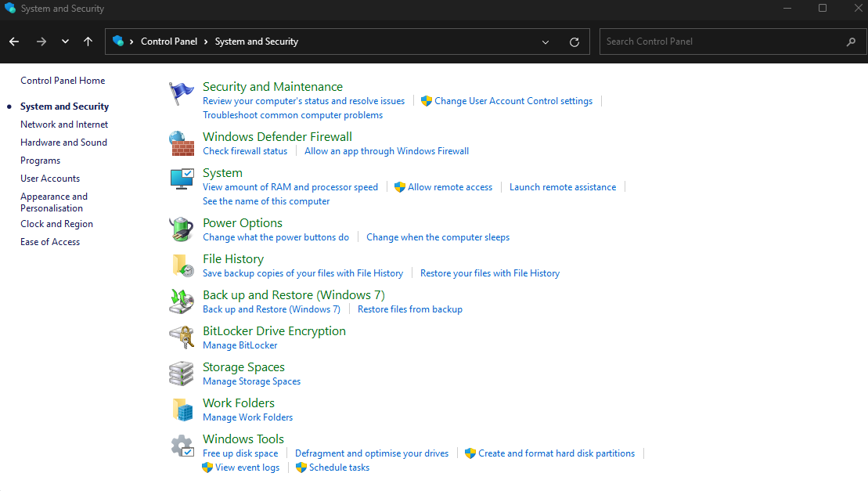Expand the chevron after Control Panel breadcrumb
This screenshot has width=868, height=491.
(x=206, y=42)
